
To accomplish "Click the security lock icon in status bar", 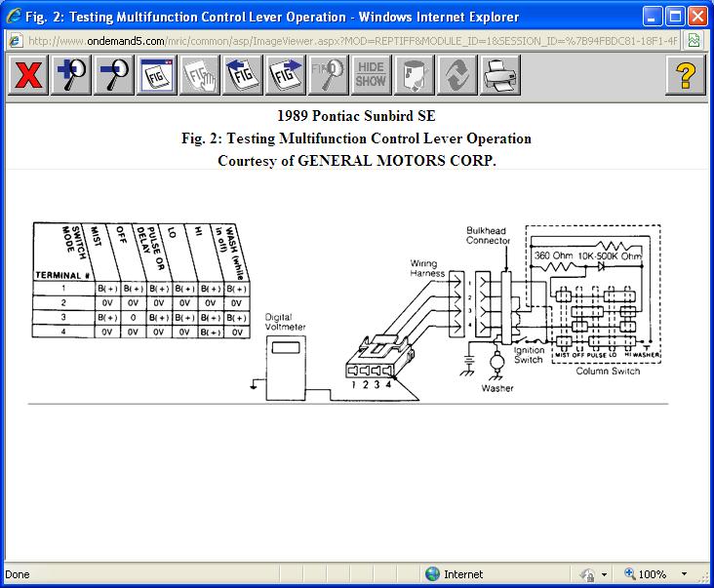I will [x=587, y=574].
